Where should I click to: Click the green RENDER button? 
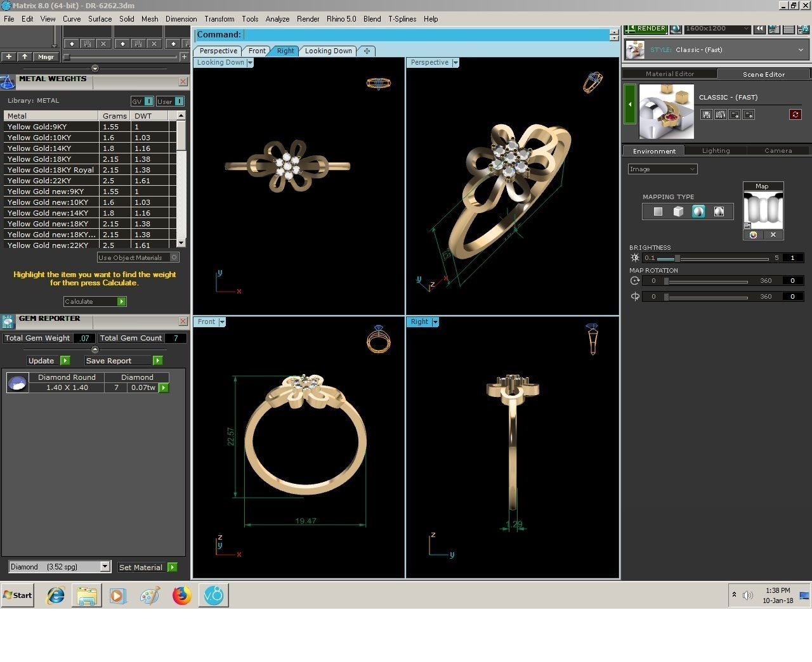645,29
